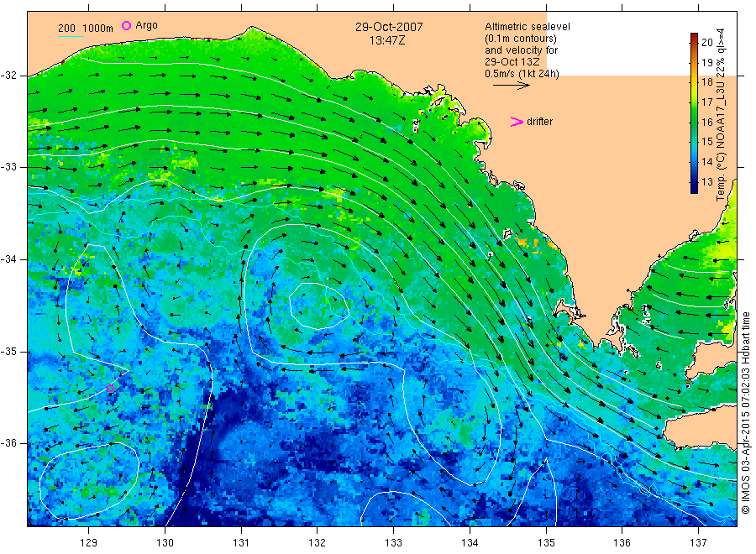
Task: Click the 'and velocity for' caption line
Action: (x=521, y=50)
